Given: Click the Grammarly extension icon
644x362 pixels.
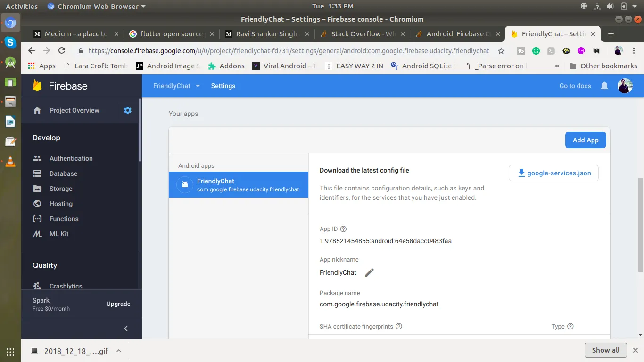Looking at the screenshot, I should (536, 51).
